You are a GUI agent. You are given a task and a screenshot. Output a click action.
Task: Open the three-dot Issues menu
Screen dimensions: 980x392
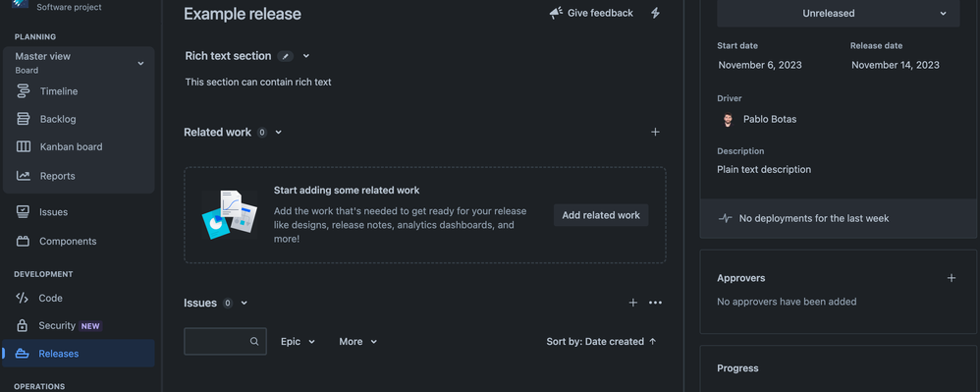[655, 303]
